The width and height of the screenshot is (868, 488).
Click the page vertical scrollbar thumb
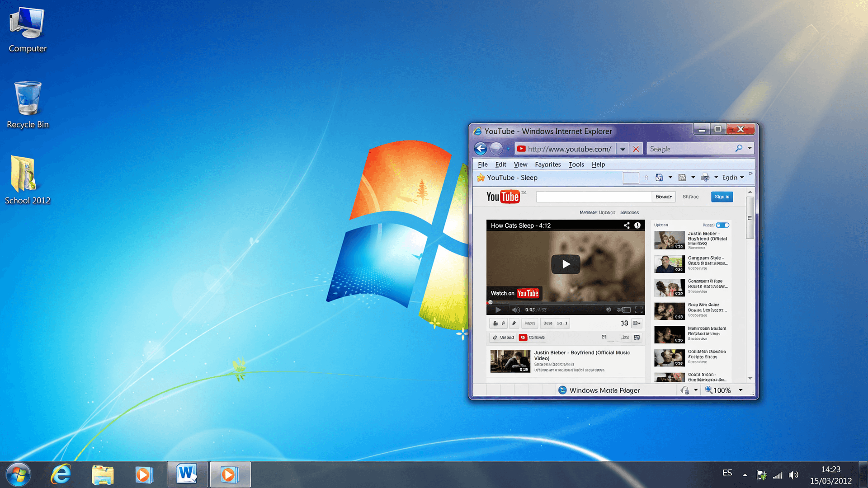coord(750,218)
